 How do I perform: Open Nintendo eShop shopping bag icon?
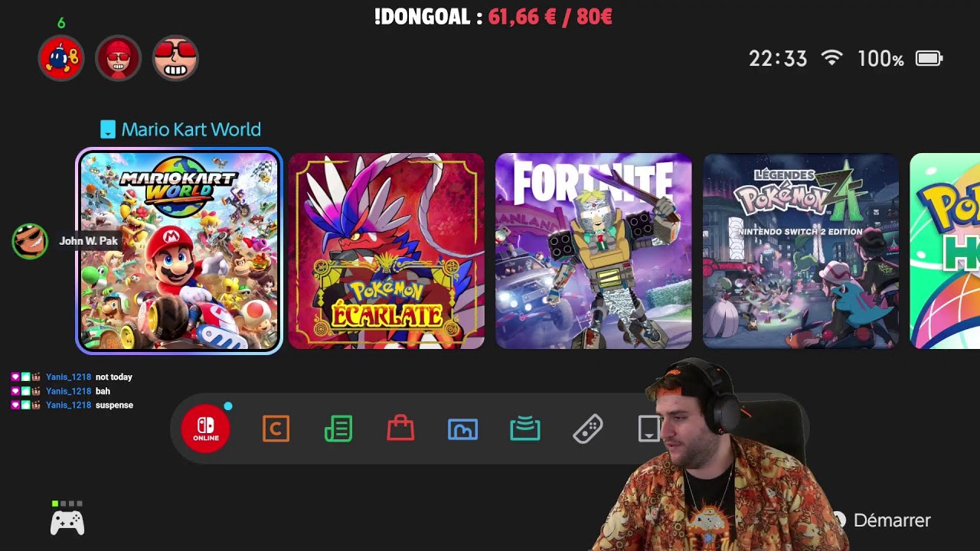[400, 429]
